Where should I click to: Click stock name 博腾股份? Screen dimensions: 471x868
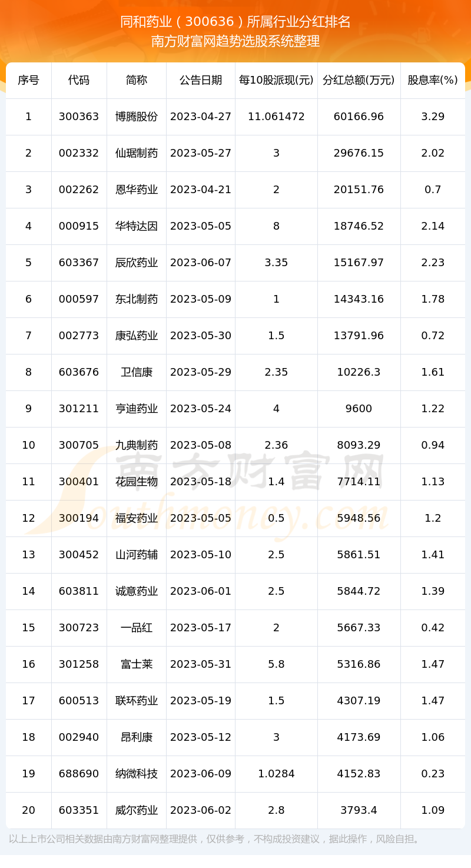click(x=137, y=117)
